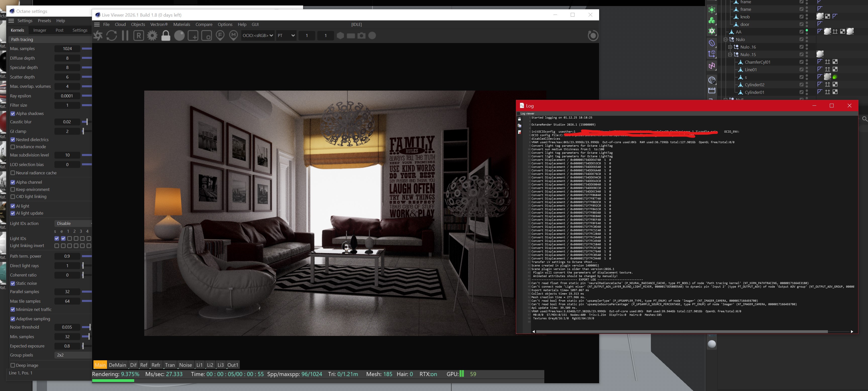Open Octane settings gear in toolbar
The image size is (868, 391).
coord(152,35)
